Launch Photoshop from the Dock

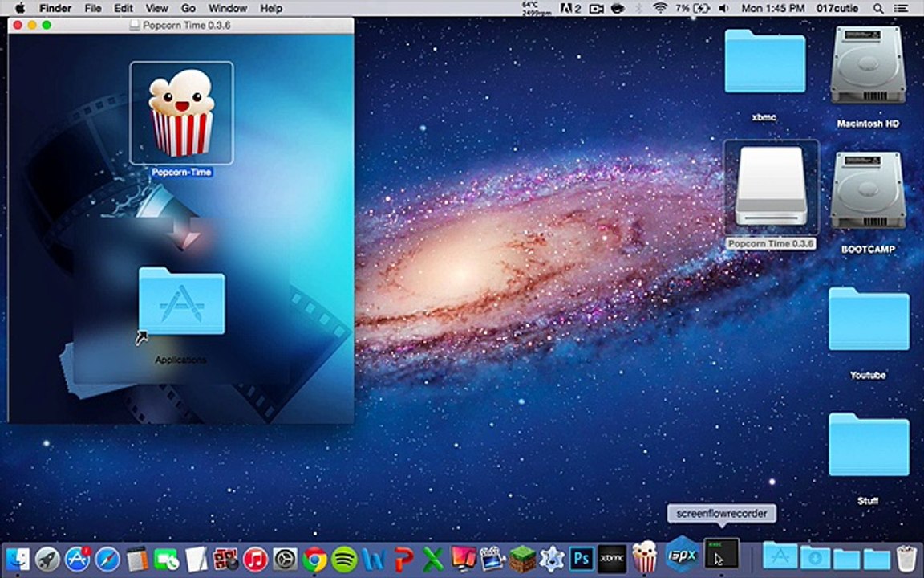pos(582,558)
